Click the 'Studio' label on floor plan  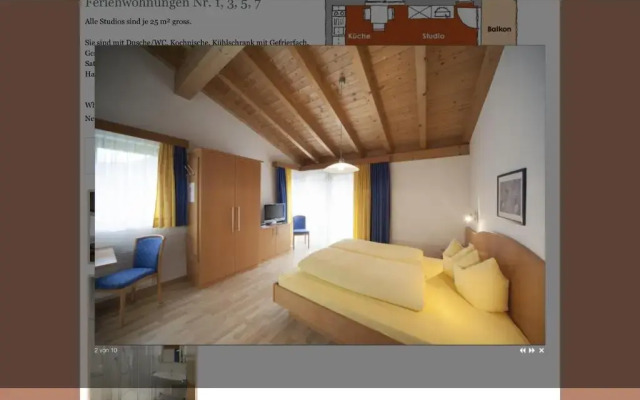point(433,36)
